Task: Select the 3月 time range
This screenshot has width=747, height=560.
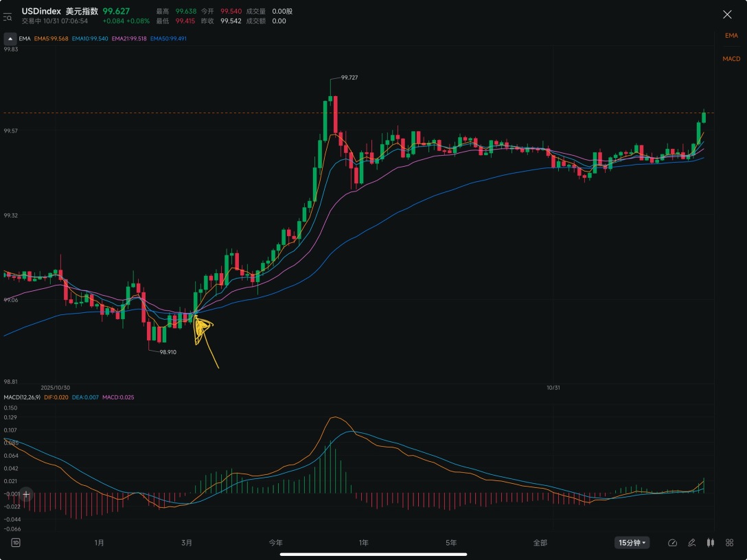Action: (187, 543)
